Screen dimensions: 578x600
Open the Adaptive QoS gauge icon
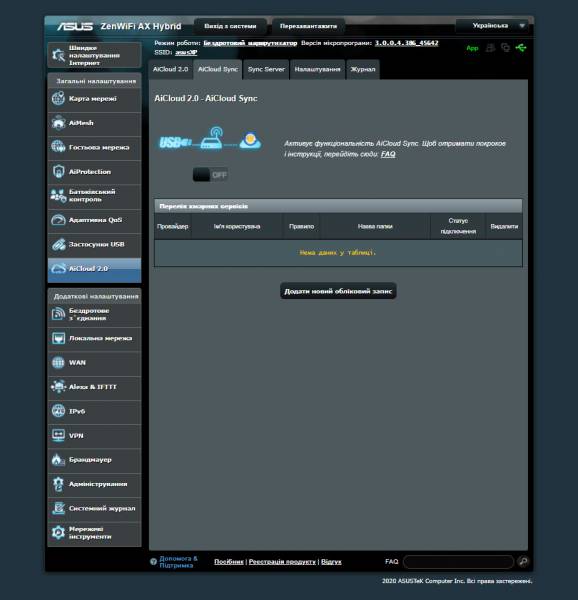coord(58,220)
